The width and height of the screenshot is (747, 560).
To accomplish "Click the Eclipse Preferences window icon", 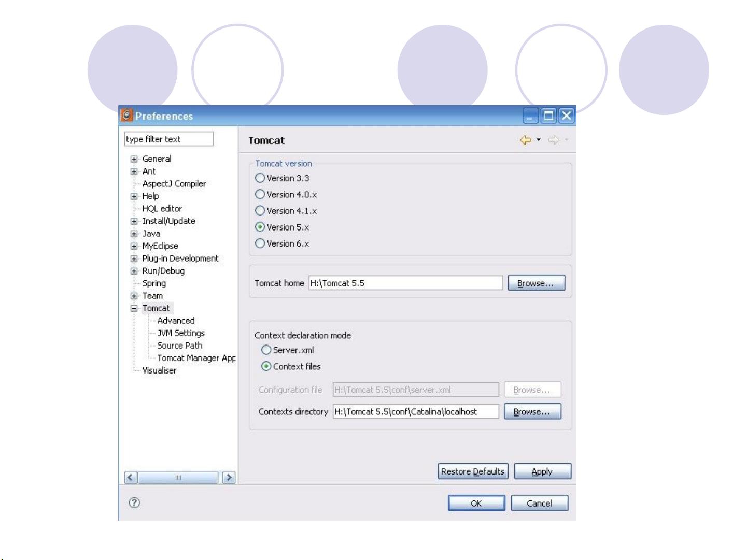I will click(126, 116).
